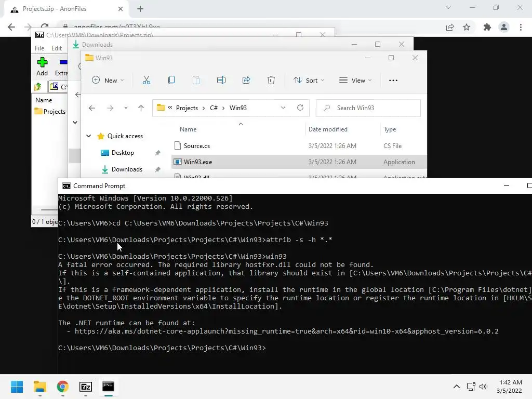Click the Chrome back arrow

click(11, 27)
